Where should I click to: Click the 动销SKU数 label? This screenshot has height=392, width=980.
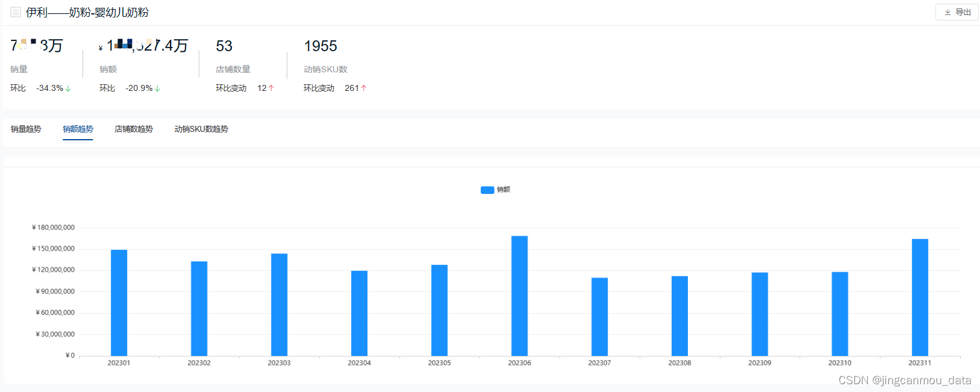pyautogui.click(x=325, y=69)
